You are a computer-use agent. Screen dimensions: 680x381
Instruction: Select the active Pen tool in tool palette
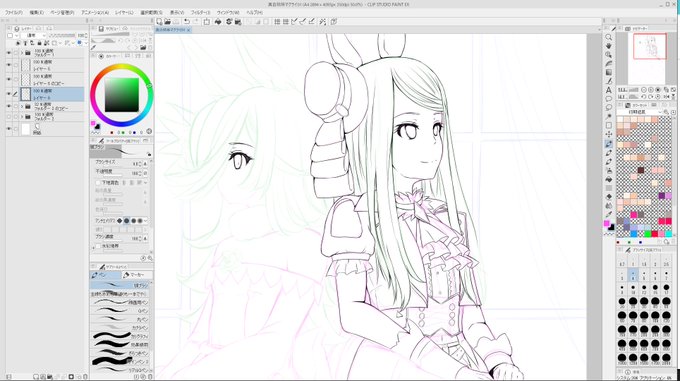tap(608, 143)
